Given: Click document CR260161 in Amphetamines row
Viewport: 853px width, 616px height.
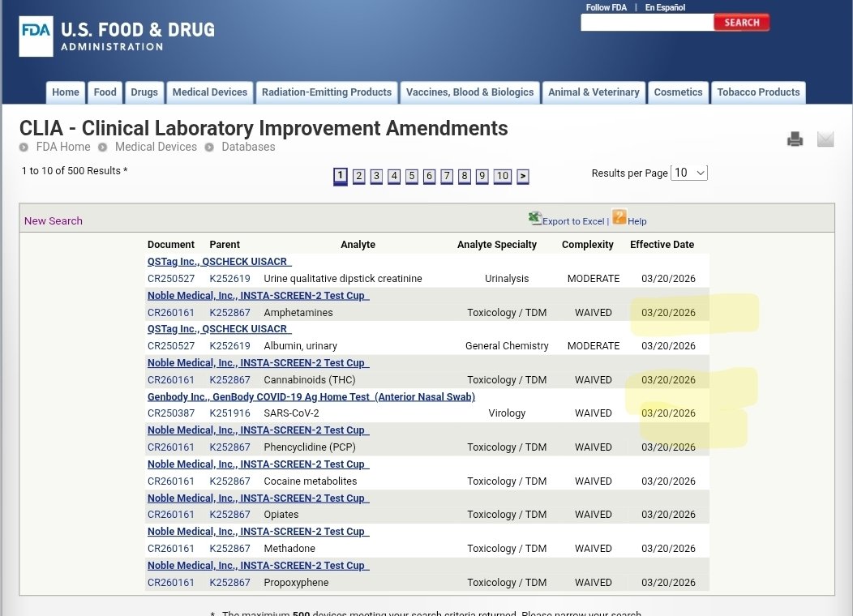Looking at the screenshot, I should click(171, 313).
